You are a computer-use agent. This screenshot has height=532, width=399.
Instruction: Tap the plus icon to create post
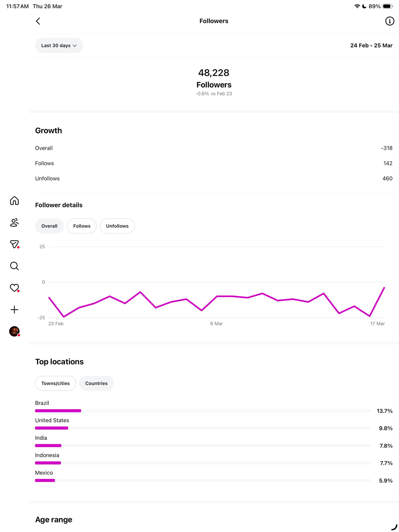click(x=14, y=309)
